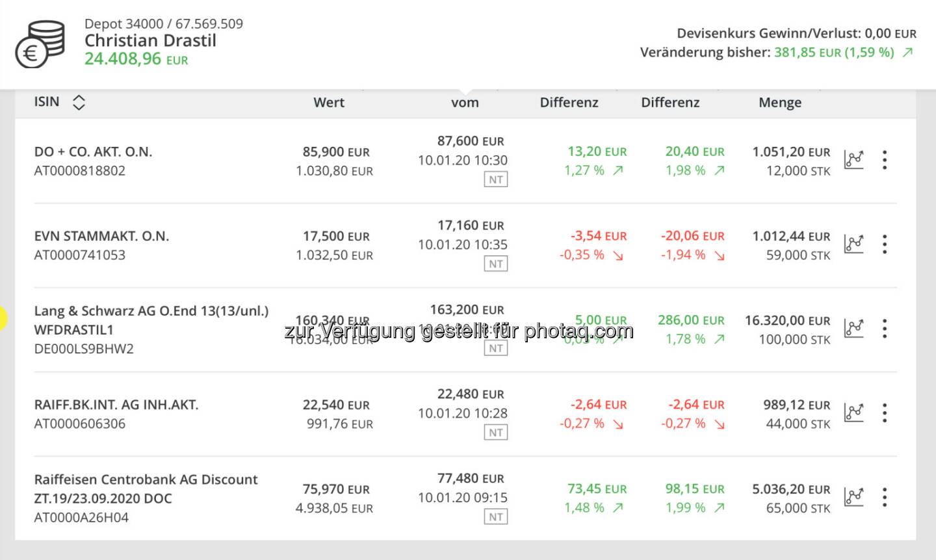Screen dimensions: 936x560
Task: Sort by the Menge column header
Action: click(x=780, y=103)
